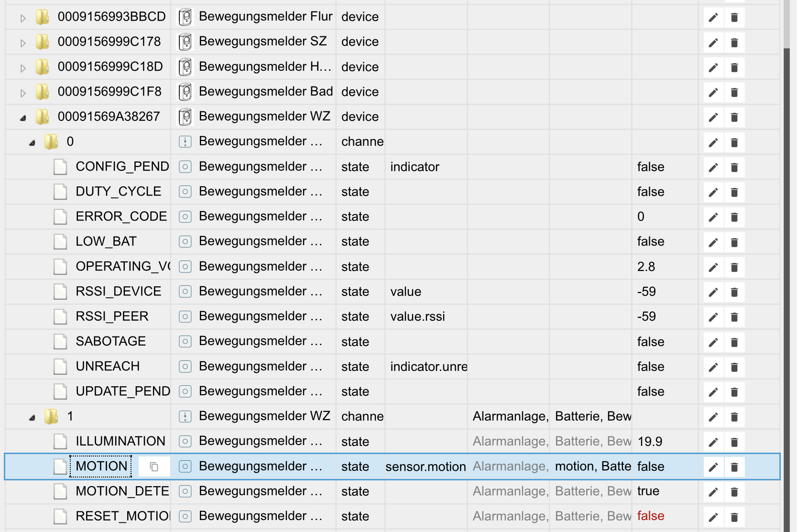Click the red false value of RESET_MOTION
This screenshot has height=532, width=798.
pyautogui.click(x=650, y=516)
